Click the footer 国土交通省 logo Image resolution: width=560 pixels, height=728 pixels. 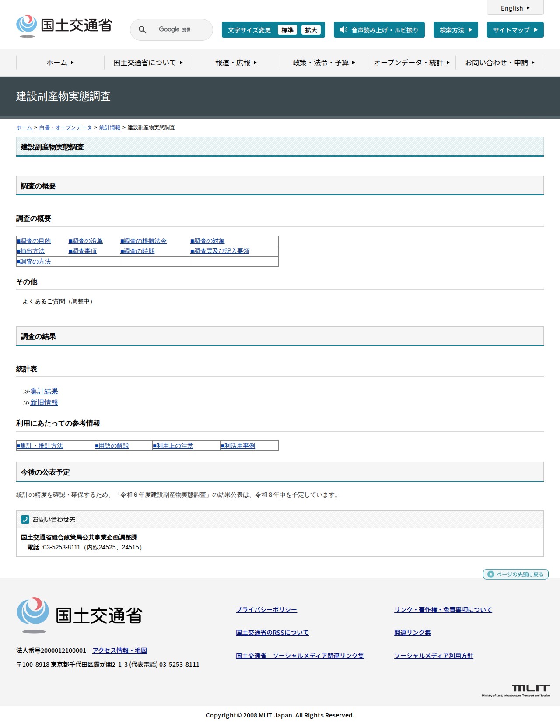(80, 615)
